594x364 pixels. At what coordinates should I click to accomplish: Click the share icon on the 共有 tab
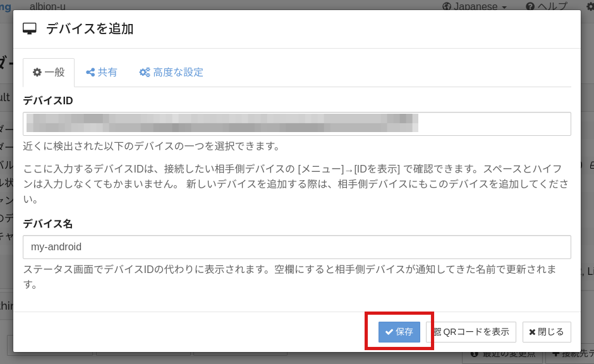tap(90, 73)
